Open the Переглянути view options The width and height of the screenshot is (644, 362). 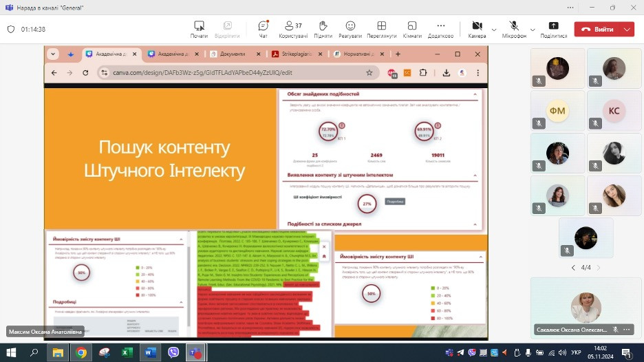tap(382, 30)
